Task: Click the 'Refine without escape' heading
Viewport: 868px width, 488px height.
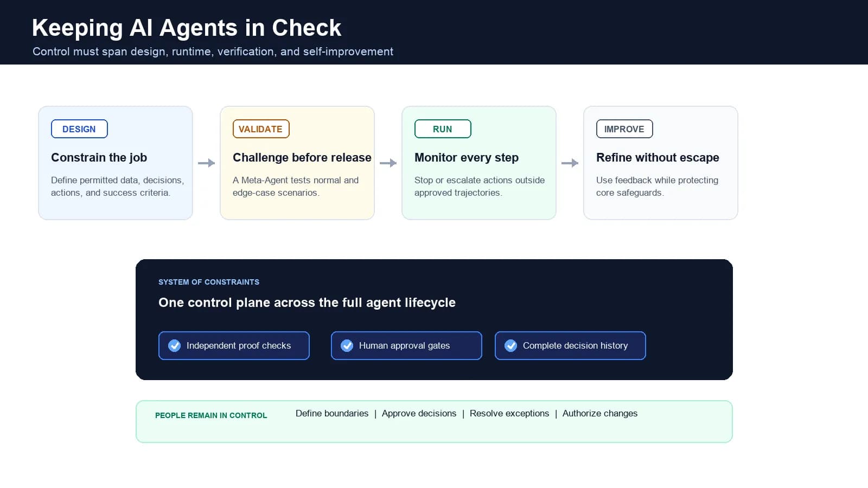Action: coord(658,157)
